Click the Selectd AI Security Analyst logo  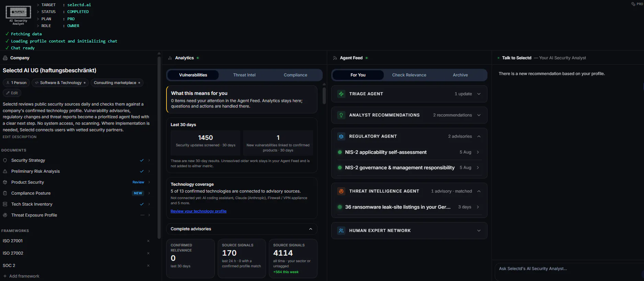point(18,15)
